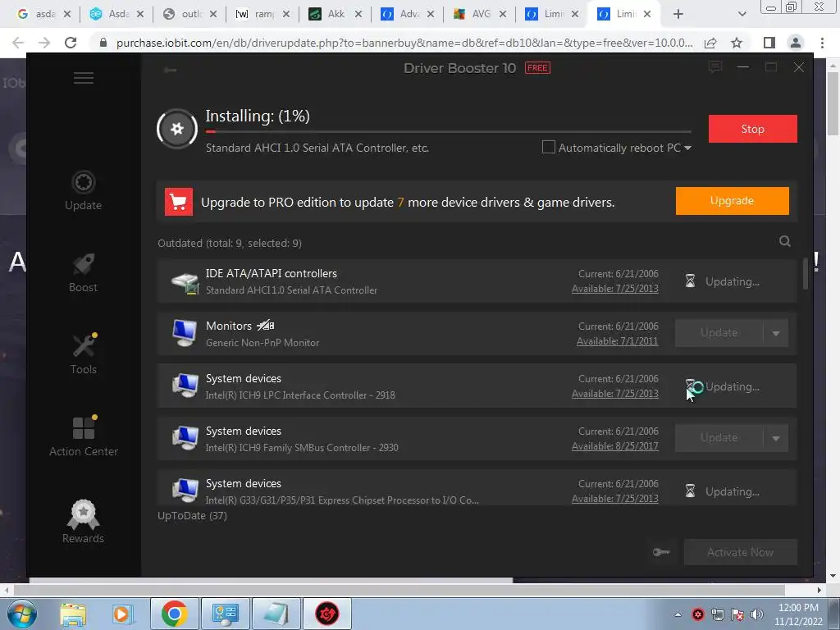Click the page horizontal scrollbar
Image resolution: width=840 pixels, height=630 pixels.
pyautogui.click(x=399, y=590)
